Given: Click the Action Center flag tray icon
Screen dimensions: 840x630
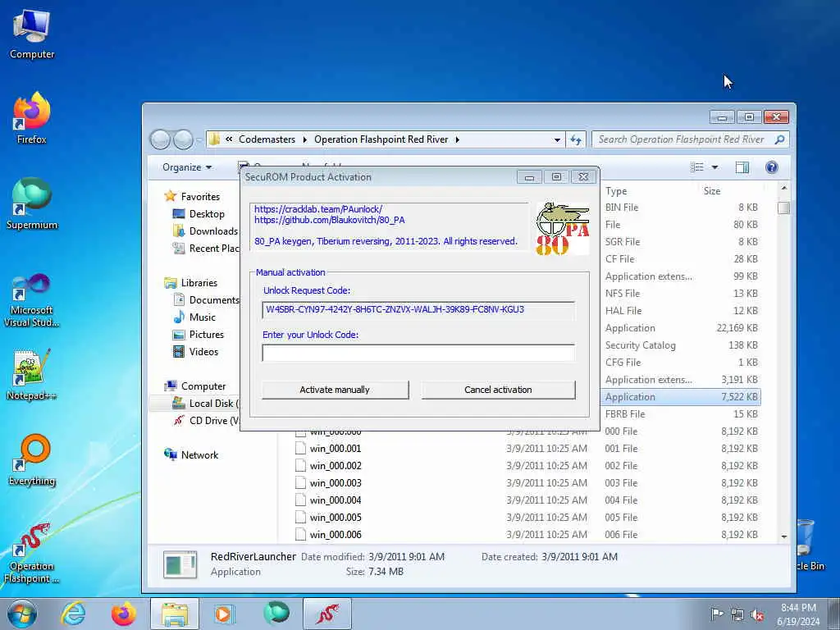Looking at the screenshot, I should (716, 614).
